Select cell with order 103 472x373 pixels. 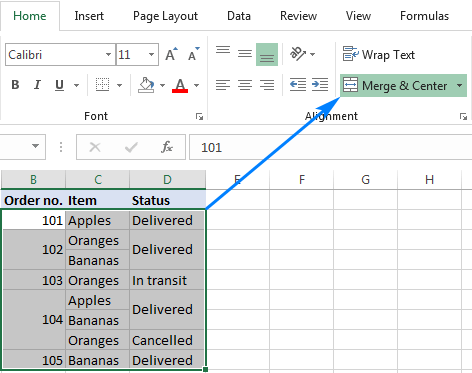[33, 280]
